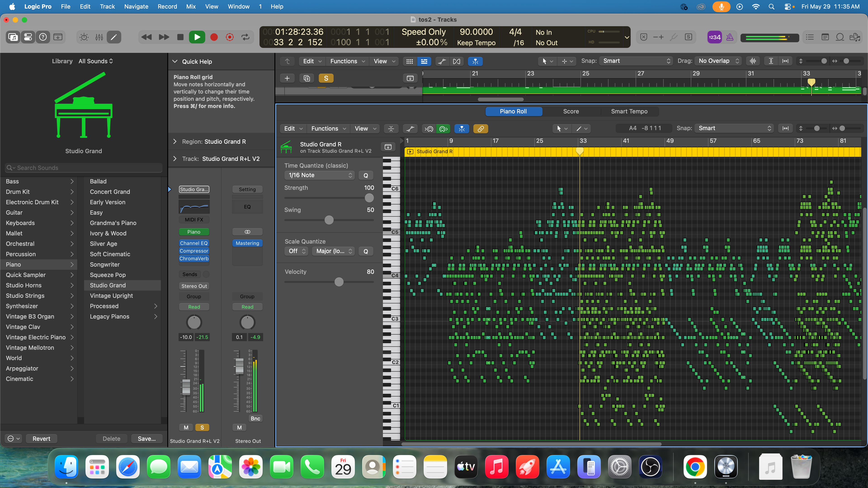Start playback with the green Play button
The width and height of the screenshot is (868, 488).
click(197, 37)
